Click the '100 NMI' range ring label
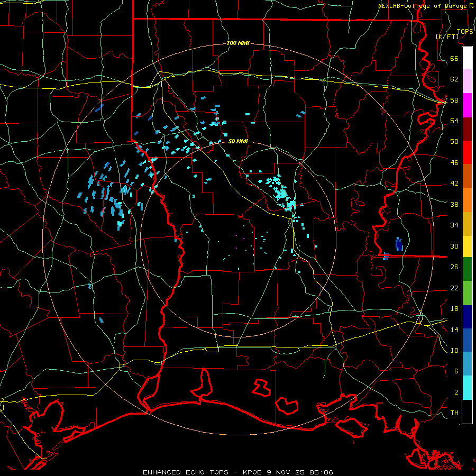This screenshot has height=476, width=476. pos(238,43)
